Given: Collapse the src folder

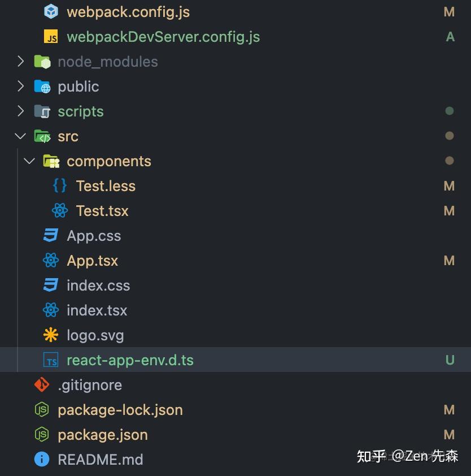Looking at the screenshot, I should pyautogui.click(x=20, y=136).
